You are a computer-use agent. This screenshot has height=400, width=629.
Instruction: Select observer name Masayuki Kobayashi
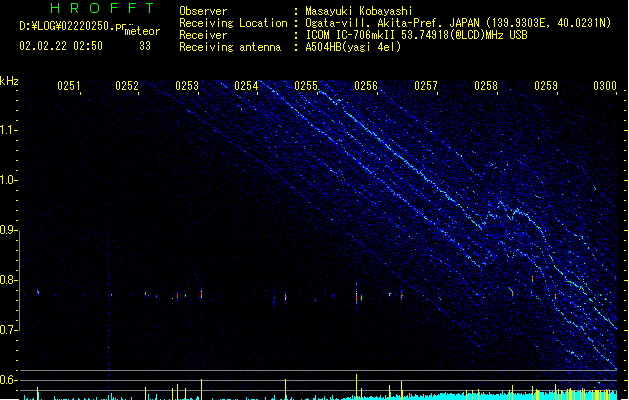[x=358, y=11]
